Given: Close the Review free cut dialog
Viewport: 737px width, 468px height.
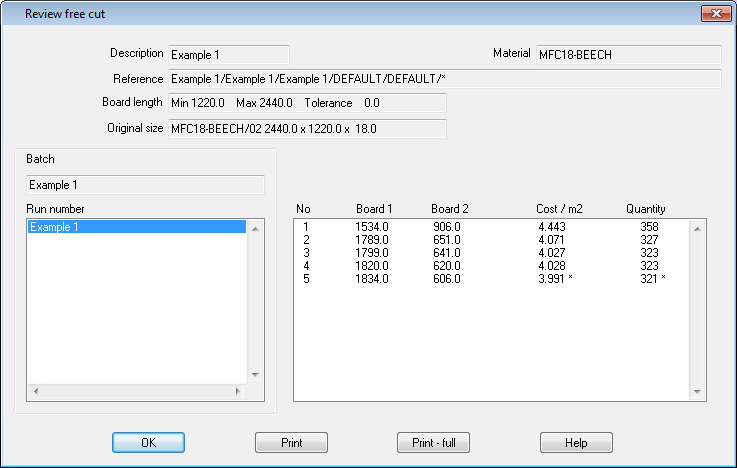Looking at the screenshot, I should click(716, 14).
